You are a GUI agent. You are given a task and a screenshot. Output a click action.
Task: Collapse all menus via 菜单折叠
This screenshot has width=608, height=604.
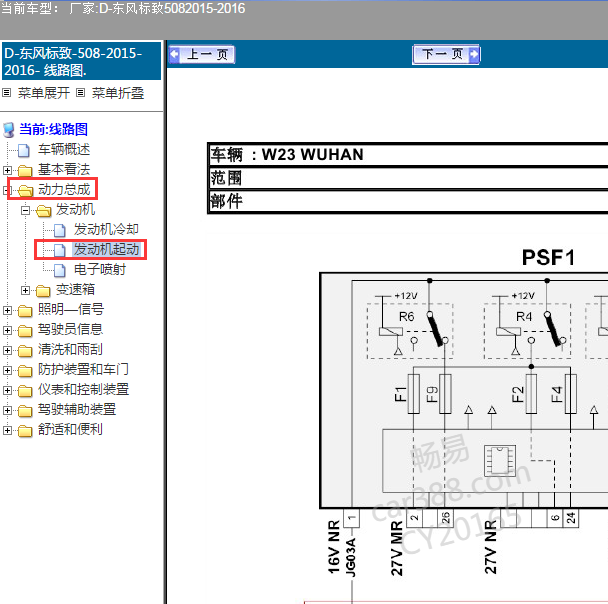pyautogui.click(x=118, y=93)
